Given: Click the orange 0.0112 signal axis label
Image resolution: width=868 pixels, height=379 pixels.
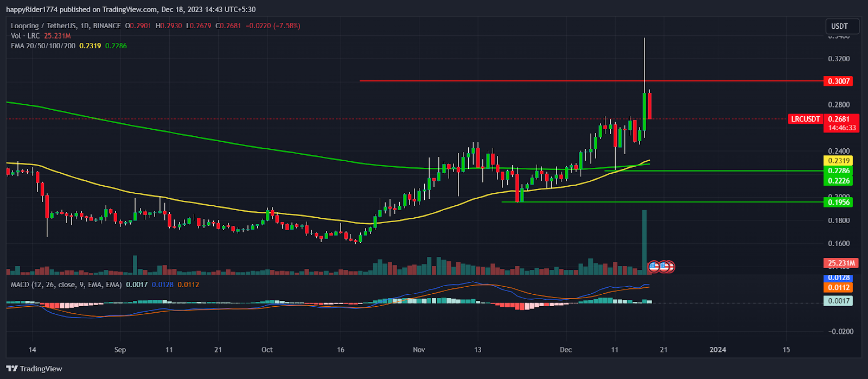Looking at the screenshot, I should (839, 287).
